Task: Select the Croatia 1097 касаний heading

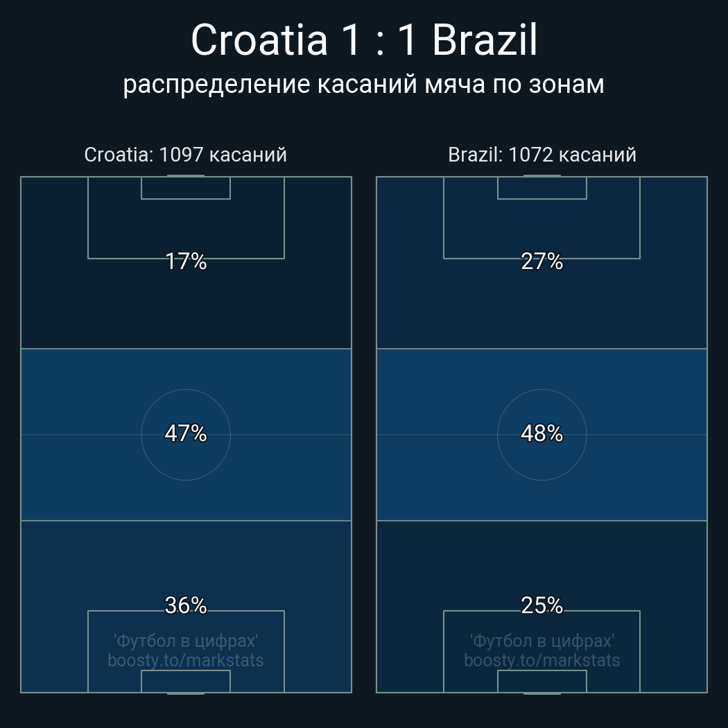Action: 185,155
